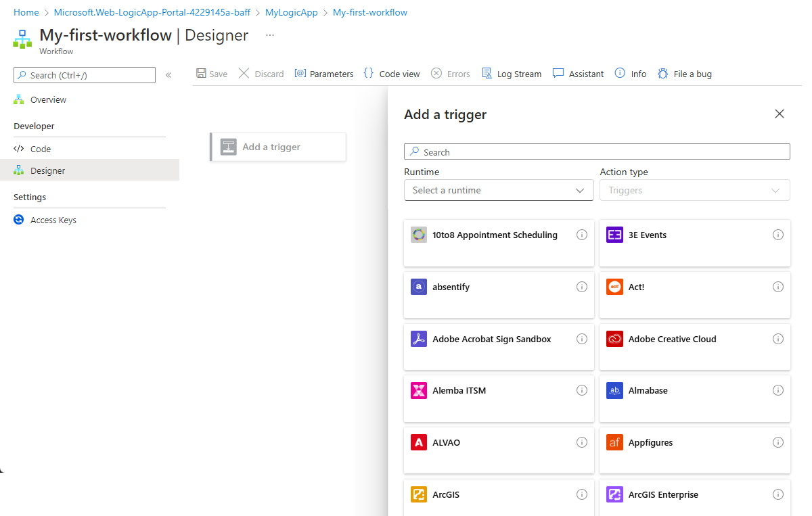Viewport: 812px width, 516px height.
Task: Click Discard in the toolbar
Action: point(261,74)
